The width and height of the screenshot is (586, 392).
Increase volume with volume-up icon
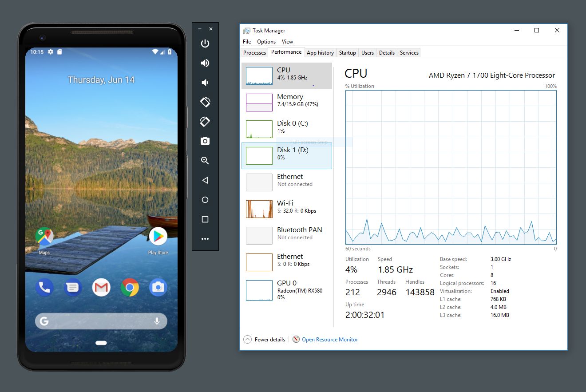[x=205, y=63]
